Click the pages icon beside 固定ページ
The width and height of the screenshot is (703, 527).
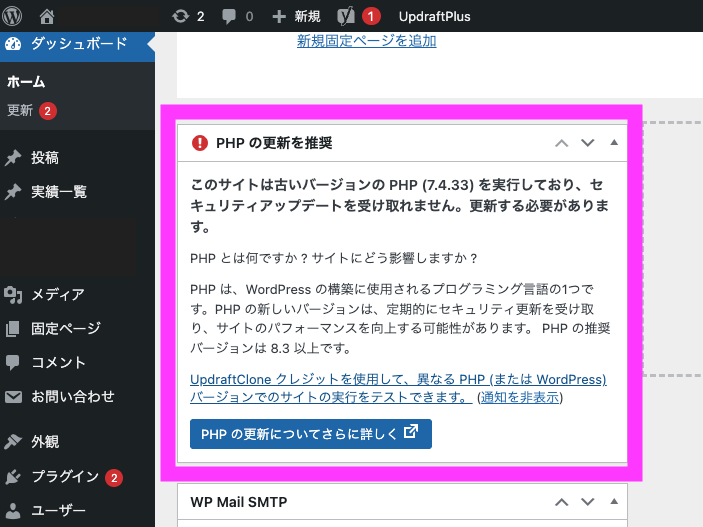coord(13,328)
